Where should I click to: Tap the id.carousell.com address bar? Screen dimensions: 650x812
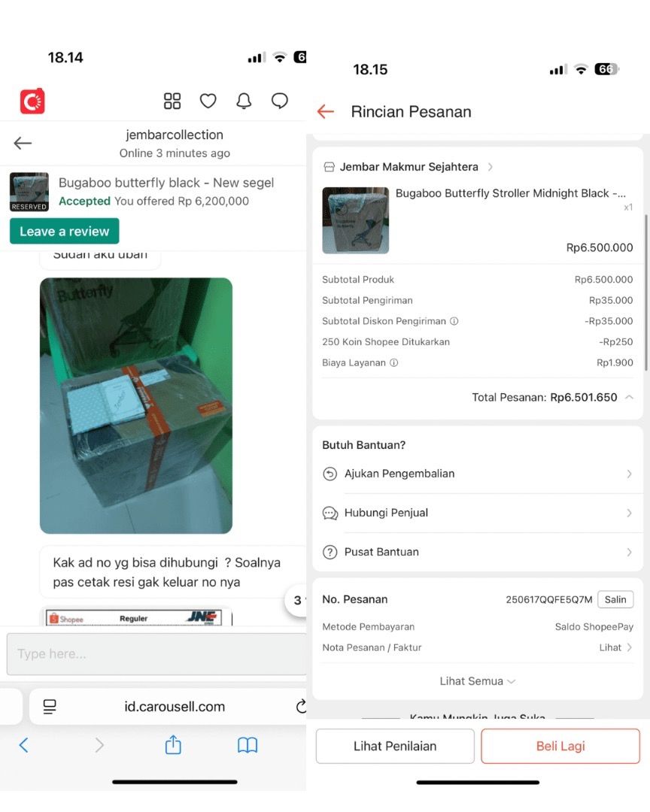pyautogui.click(x=175, y=706)
